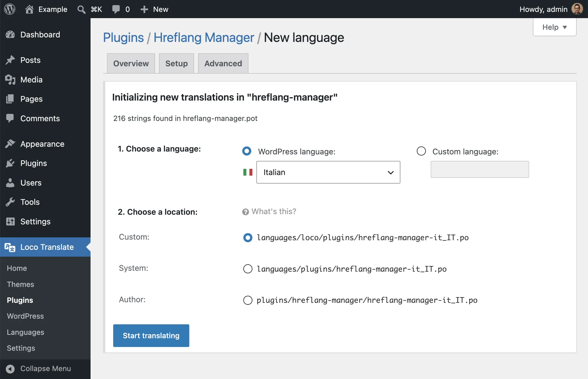Image resolution: width=588 pixels, height=379 pixels.
Task: Click the Media icon in sidebar
Action: pos(10,80)
